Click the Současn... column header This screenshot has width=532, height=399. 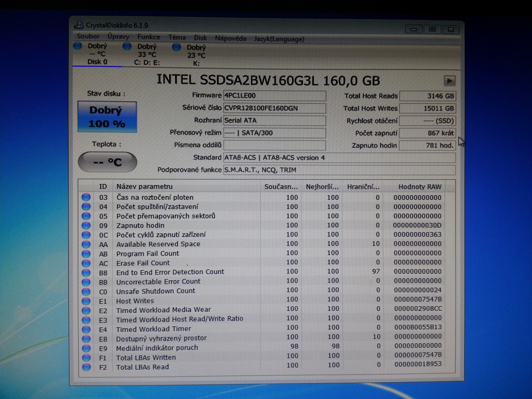(x=281, y=187)
